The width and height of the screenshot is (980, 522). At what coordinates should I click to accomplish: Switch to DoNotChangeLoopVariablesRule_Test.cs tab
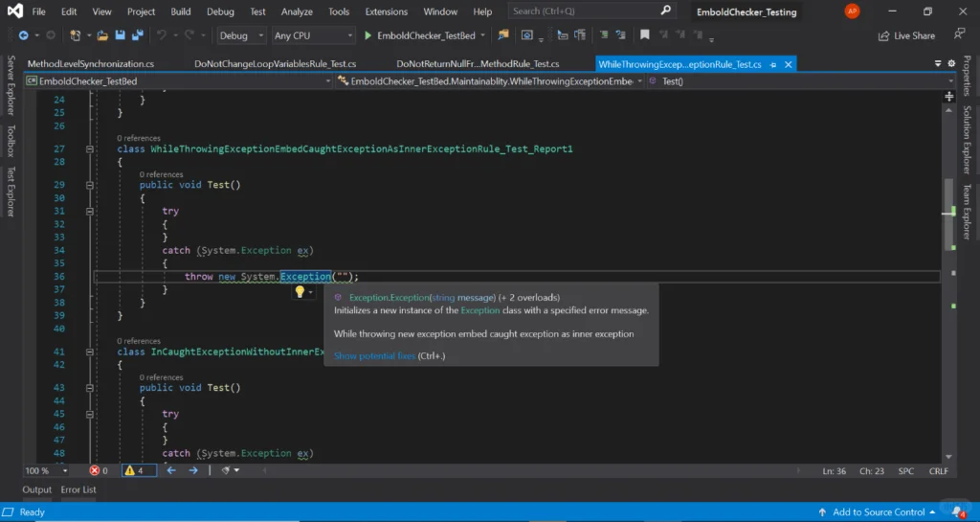click(x=275, y=64)
